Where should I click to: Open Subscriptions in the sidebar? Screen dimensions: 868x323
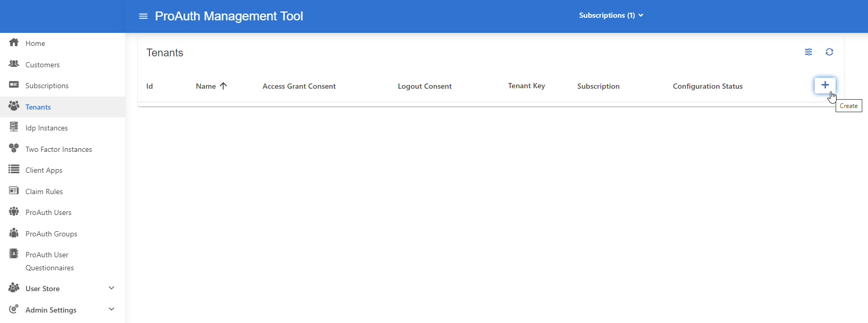(x=47, y=86)
